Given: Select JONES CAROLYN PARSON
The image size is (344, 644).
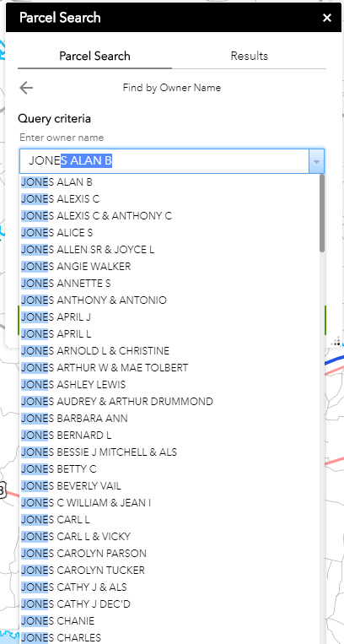Looking at the screenshot, I should click(169, 553).
